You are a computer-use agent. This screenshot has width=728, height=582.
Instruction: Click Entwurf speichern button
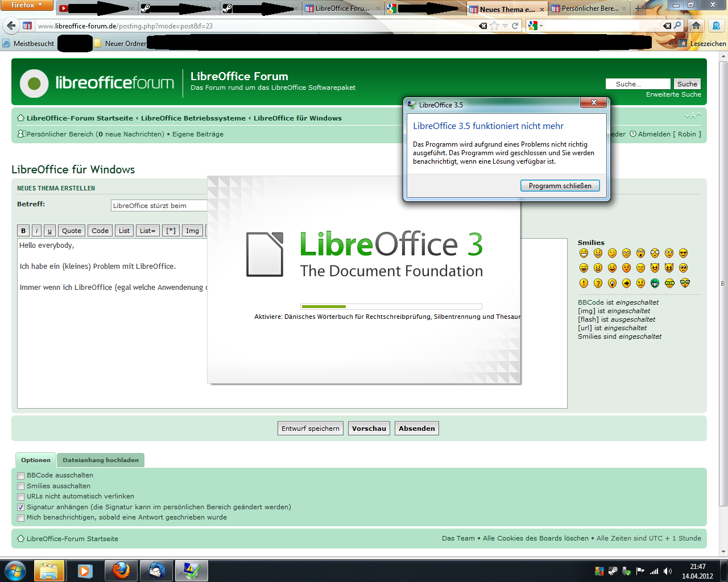click(x=311, y=429)
